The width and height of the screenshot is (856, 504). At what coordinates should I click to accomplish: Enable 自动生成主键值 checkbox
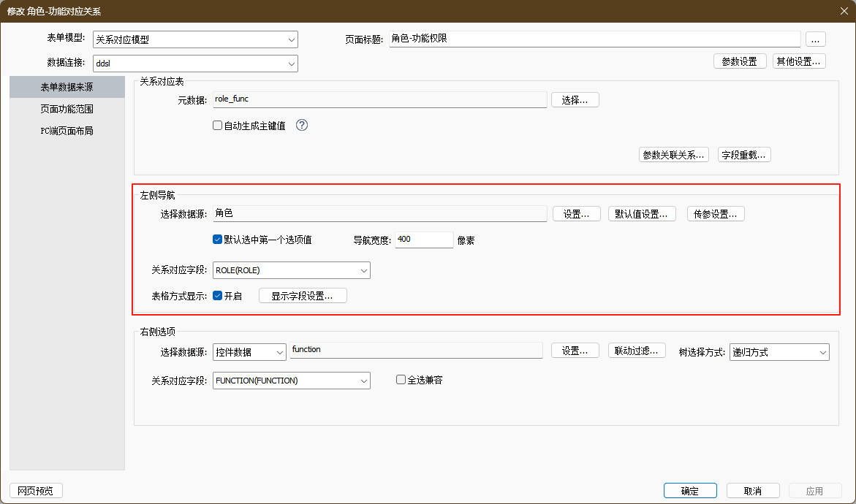tap(217, 126)
